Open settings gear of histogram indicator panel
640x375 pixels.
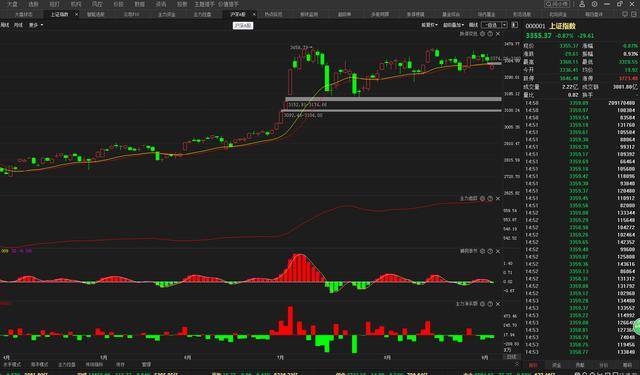[482, 251]
